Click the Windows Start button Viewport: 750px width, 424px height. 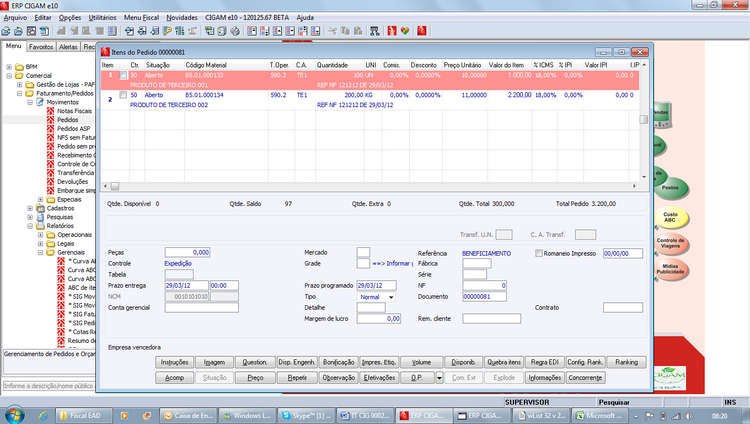(x=16, y=414)
